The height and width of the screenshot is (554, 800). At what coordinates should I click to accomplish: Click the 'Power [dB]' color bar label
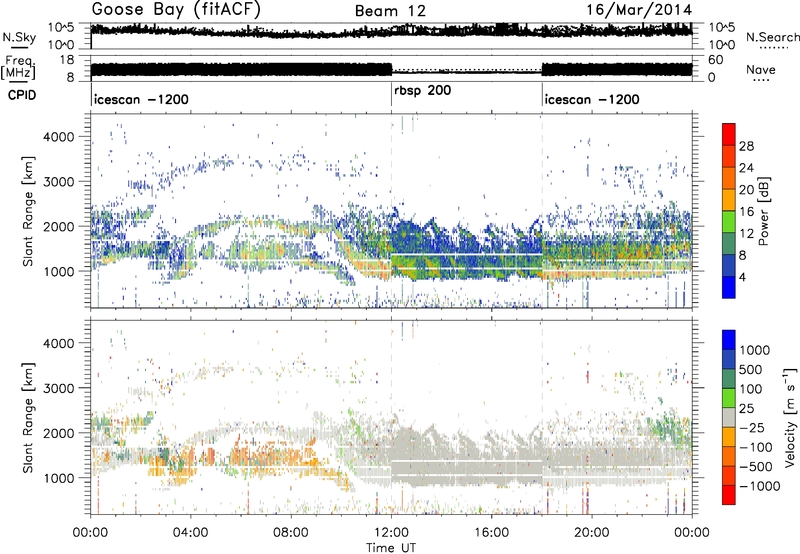(x=763, y=211)
